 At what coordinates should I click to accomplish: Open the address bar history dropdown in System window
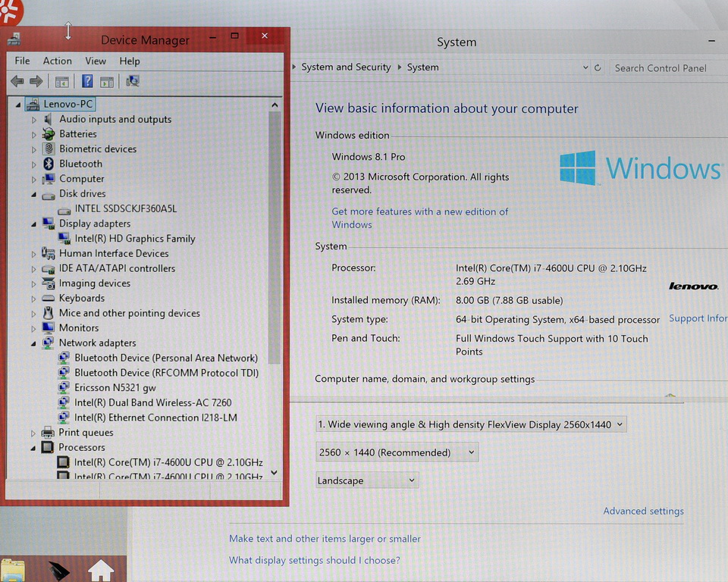coord(585,67)
